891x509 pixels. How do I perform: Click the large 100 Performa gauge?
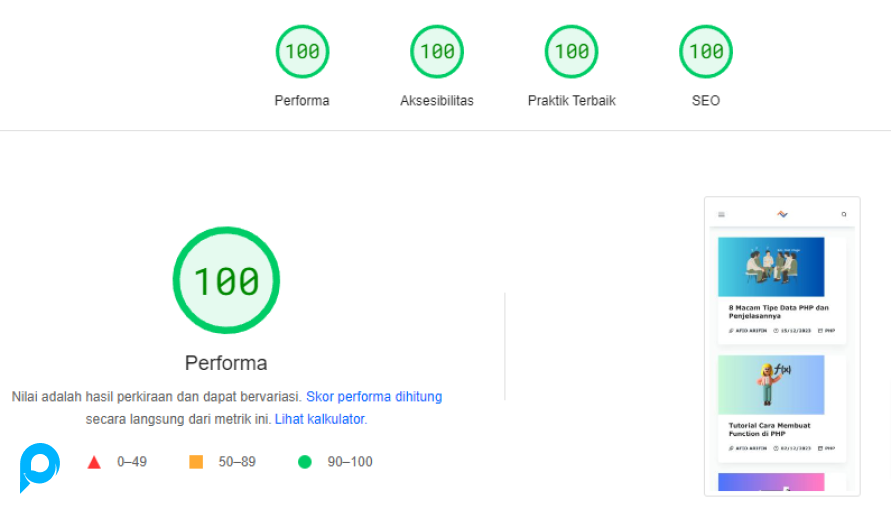(x=226, y=281)
